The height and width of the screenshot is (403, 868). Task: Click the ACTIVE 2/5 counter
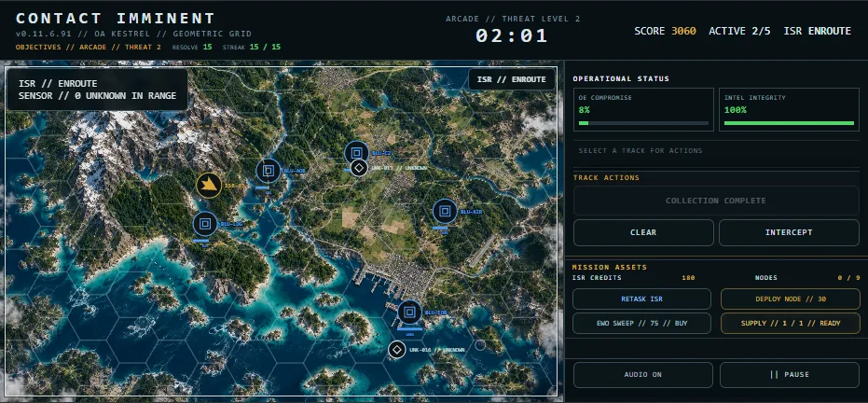click(x=739, y=31)
